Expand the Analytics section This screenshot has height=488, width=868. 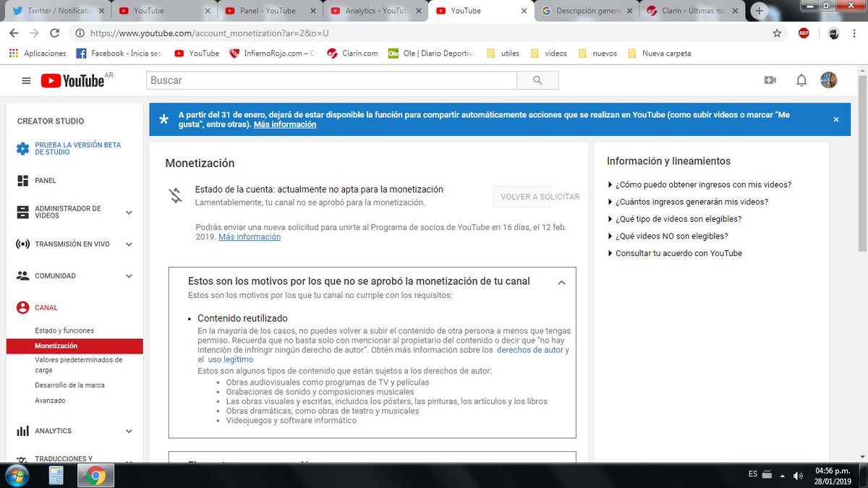click(x=129, y=431)
